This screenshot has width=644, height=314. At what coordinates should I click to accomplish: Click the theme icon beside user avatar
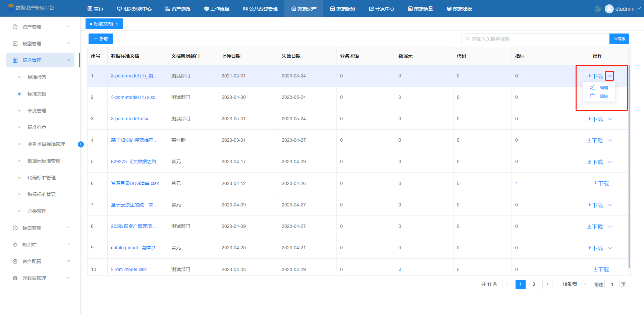pyautogui.click(x=598, y=9)
